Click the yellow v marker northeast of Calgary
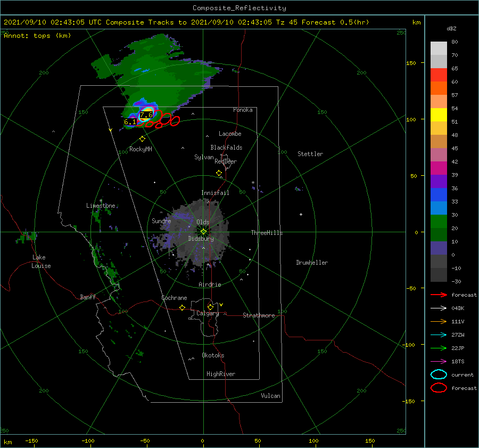Screen dimensions: 479x448 tap(221, 305)
